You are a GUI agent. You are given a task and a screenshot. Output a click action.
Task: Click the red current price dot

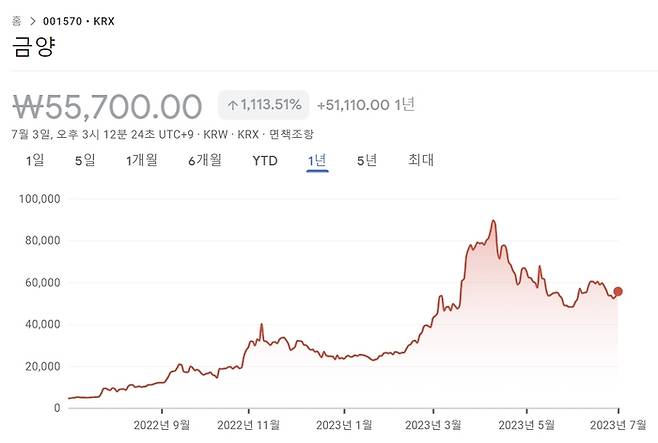pos(618,292)
